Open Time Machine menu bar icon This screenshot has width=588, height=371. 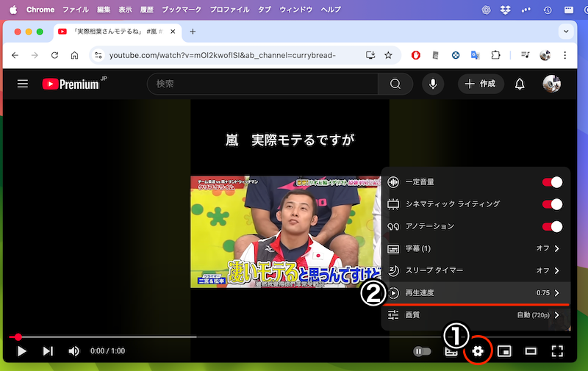(548, 10)
